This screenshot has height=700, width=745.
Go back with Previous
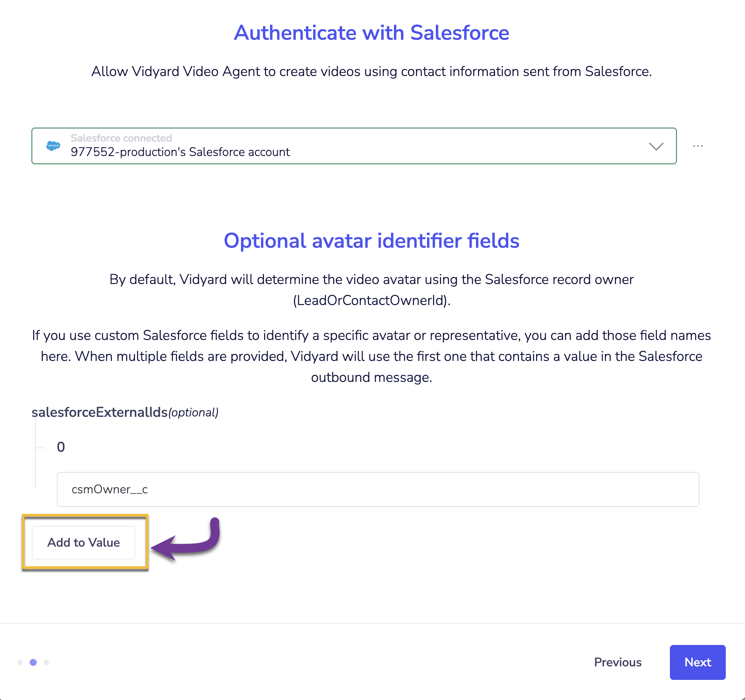coord(617,662)
